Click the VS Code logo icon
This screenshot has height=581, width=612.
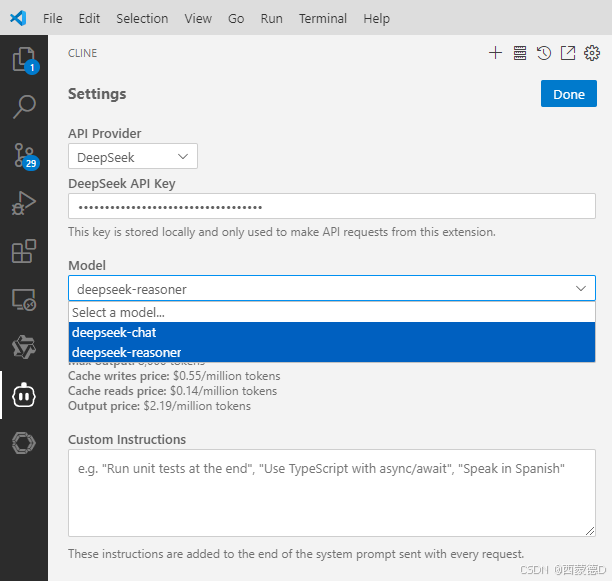[x=18, y=18]
